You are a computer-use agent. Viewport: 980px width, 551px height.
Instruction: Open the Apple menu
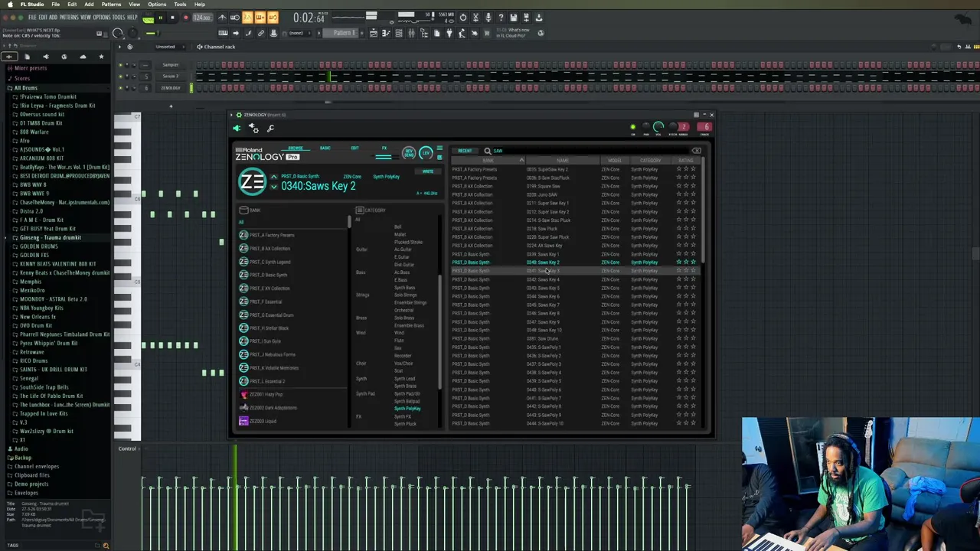[x=11, y=5]
